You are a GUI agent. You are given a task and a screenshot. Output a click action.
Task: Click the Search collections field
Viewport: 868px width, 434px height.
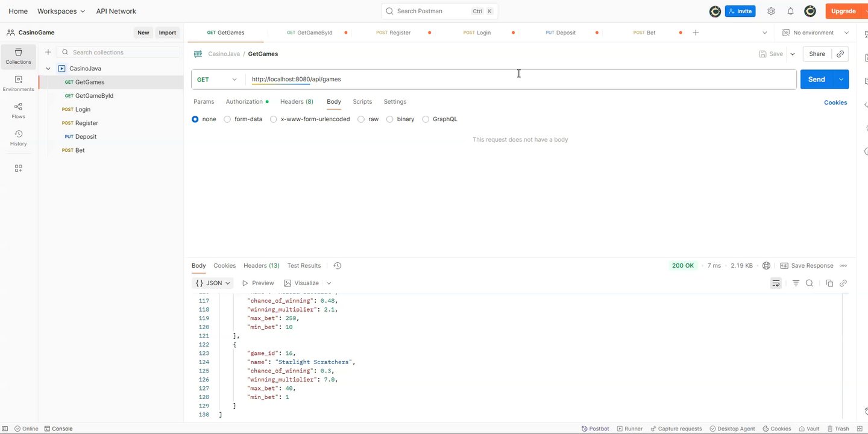(119, 52)
